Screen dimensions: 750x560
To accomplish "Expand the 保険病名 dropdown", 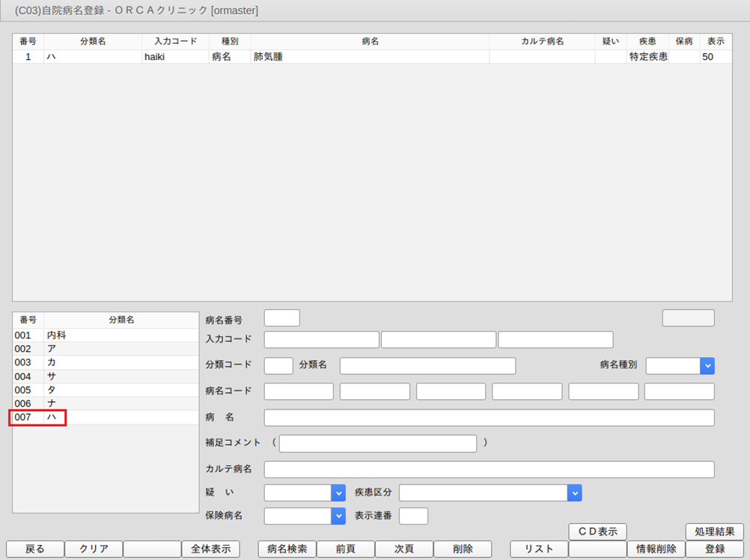I will click(337, 516).
